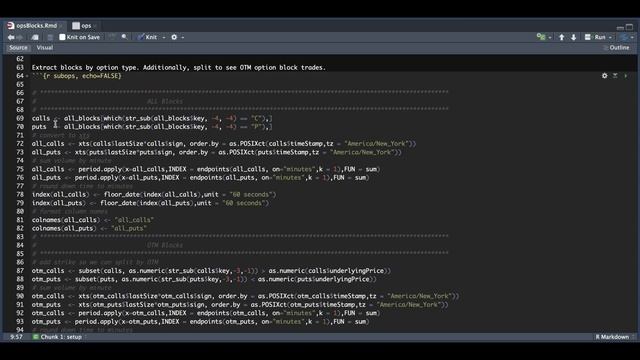Open subops chunk options gear
The width and height of the screenshot is (640, 360).
(x=604, y=76)
